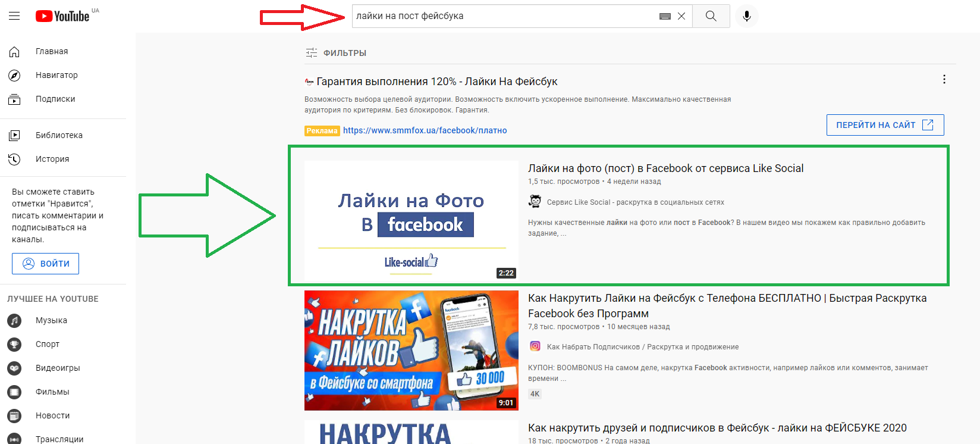
Task: Click the Библиотека icon
Action: [x=14, y=135]
